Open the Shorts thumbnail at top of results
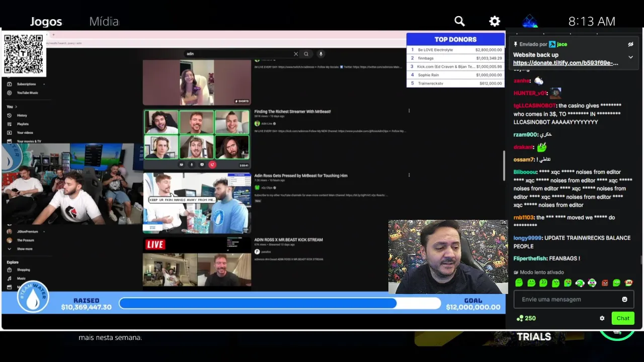This screenshot has width=644, height=362. point(197,82)
